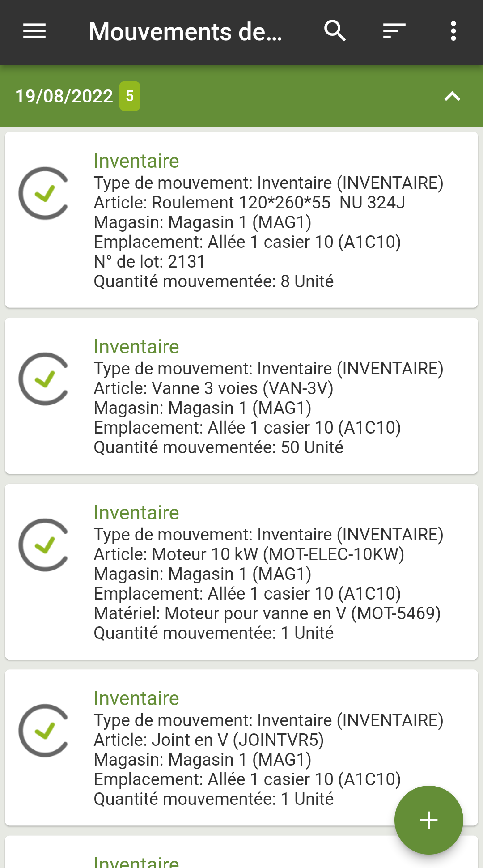Tap status check icon of Moteur 10 kW
Image resolution: width=483 pixels, height=868 pixels.
44,545
